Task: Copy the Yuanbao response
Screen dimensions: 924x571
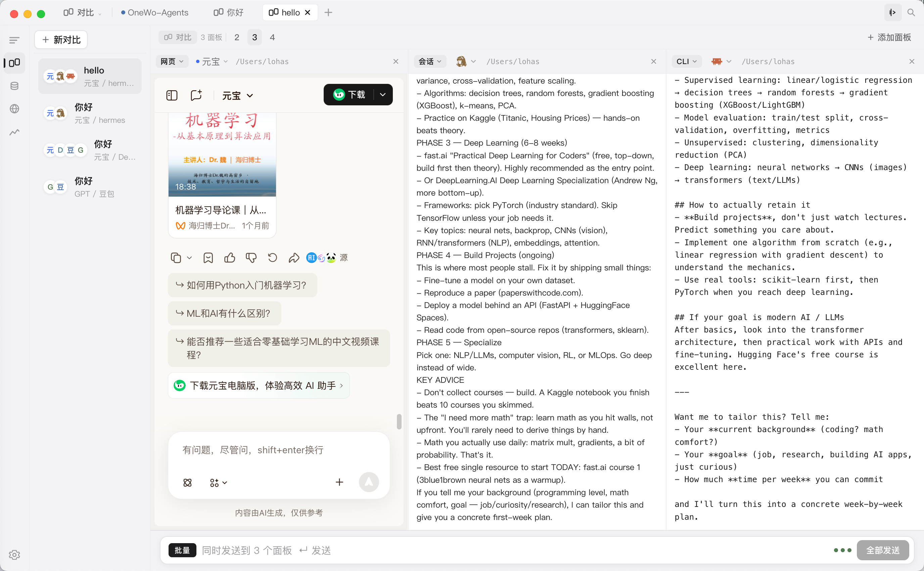Action: pyautogui.click(x=176, y=258)
